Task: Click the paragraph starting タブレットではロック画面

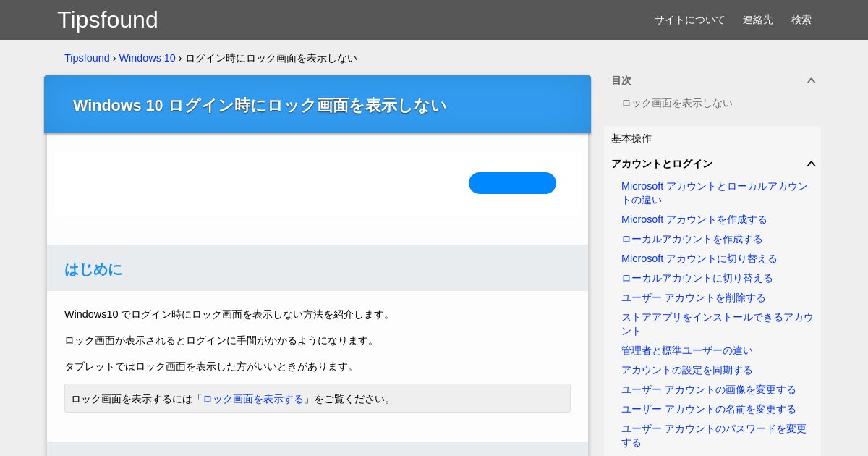Action: coord(210,366)
